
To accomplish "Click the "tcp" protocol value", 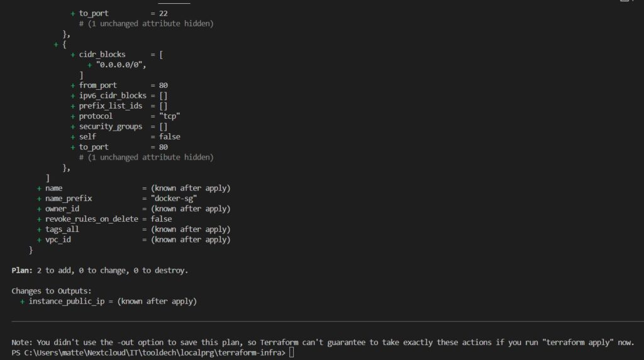I will pos(170,116).
